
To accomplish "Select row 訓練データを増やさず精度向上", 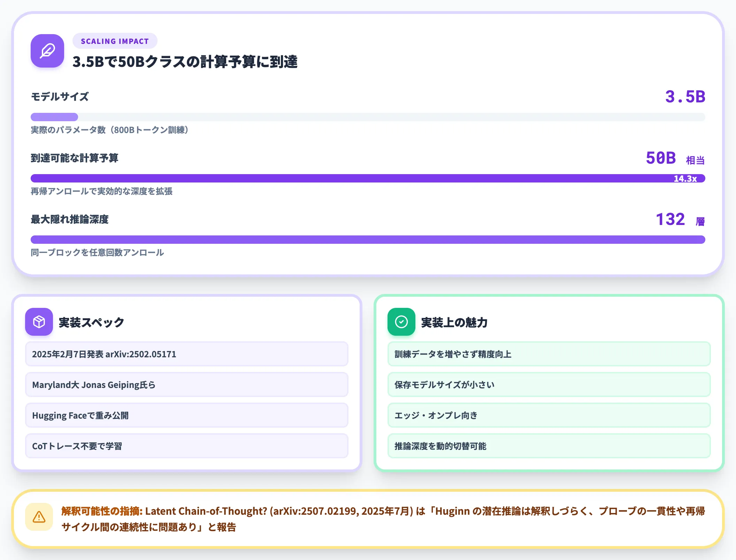I will pos(549,354).
